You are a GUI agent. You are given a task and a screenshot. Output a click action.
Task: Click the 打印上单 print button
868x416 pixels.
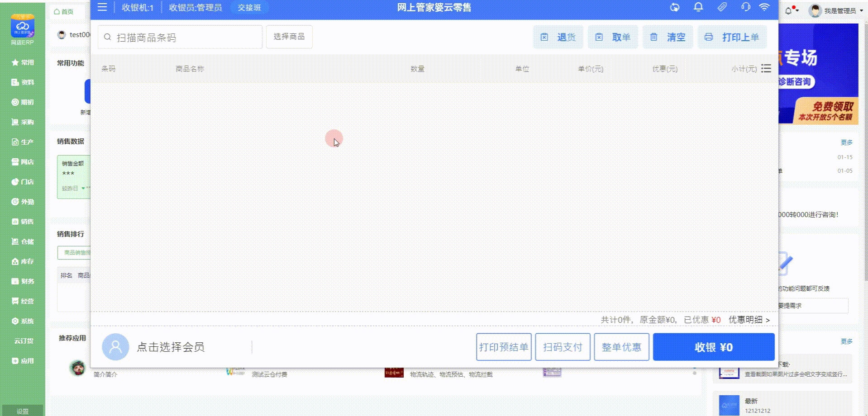(x=733, y=37)
